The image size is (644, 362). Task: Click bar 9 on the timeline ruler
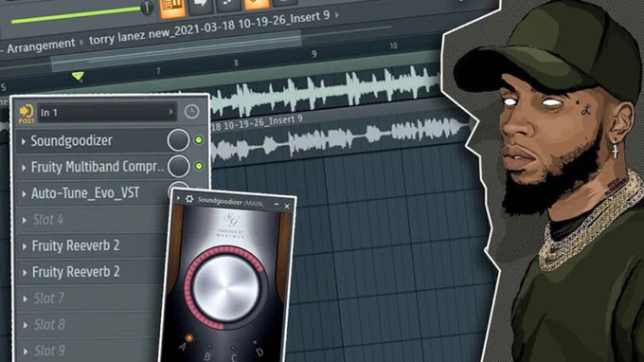pyautogui.click(x=314, y=54)
